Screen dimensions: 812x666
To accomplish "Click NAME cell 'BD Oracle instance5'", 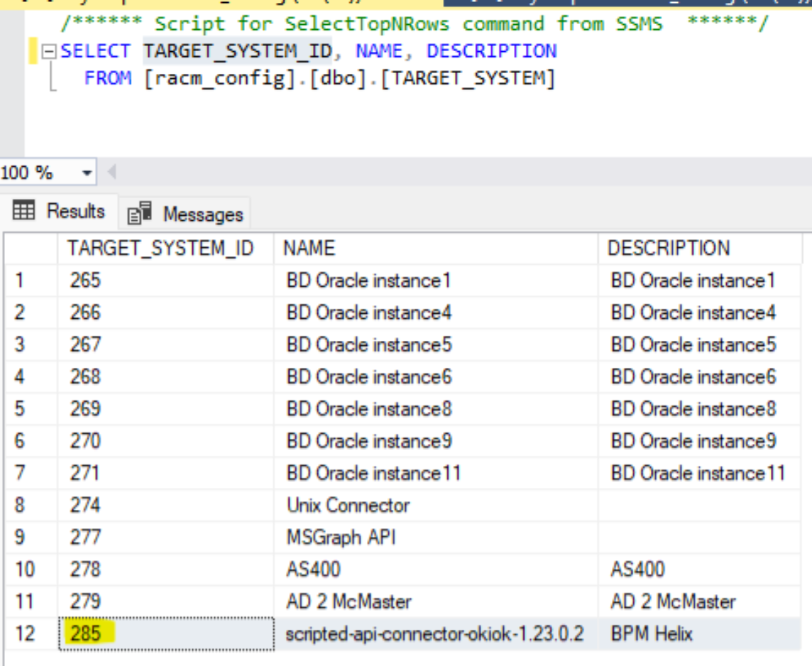I will [436, 345].
